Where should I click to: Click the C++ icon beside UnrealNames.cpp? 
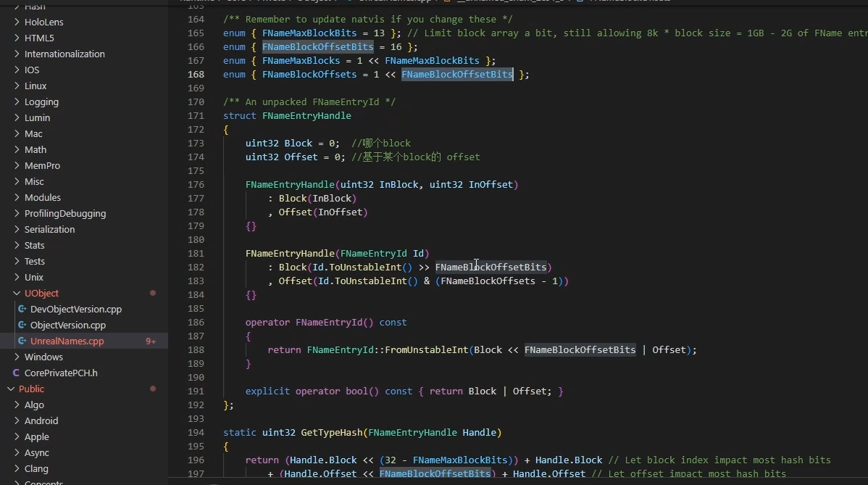22,341
